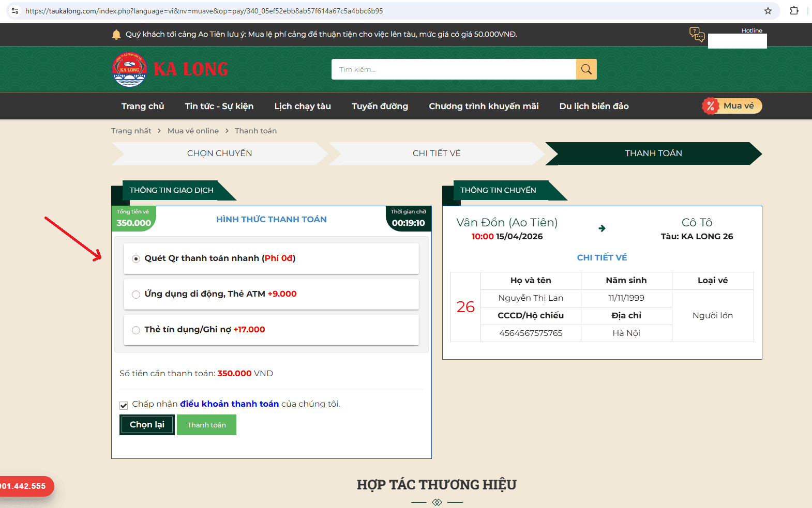Open site info icon in address bar
This screenshot has width=812, height=508.
click(x=15, y=11)
